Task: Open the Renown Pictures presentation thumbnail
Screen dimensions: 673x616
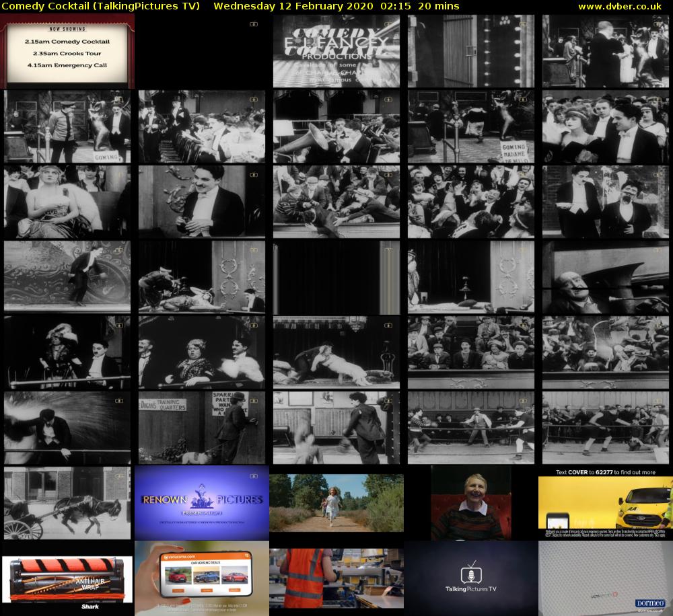Action: [x=202, y=503]
